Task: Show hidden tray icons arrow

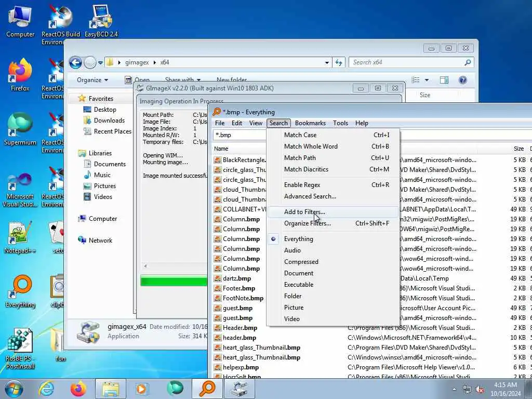Action: 454,390
